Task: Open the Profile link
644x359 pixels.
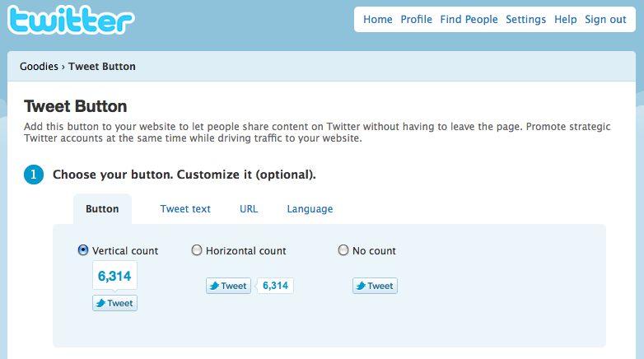Action: [416, 20]
